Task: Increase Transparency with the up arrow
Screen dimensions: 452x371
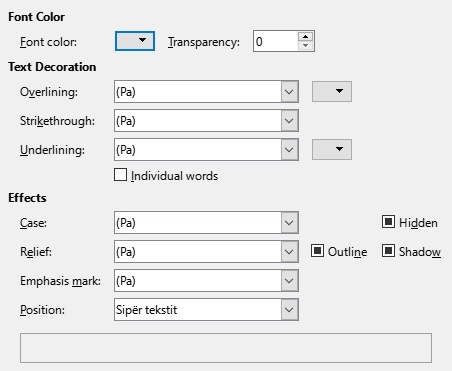Action: click(305, 36)
